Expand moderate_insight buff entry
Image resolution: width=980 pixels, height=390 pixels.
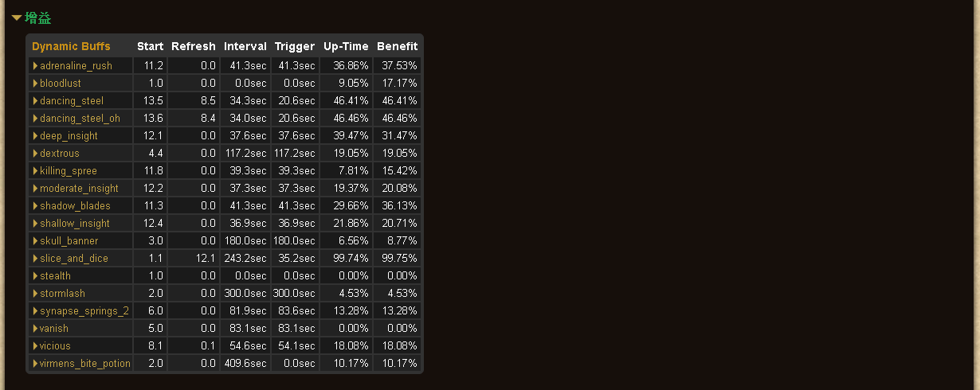pyautogui.click(x=79, y=189)
